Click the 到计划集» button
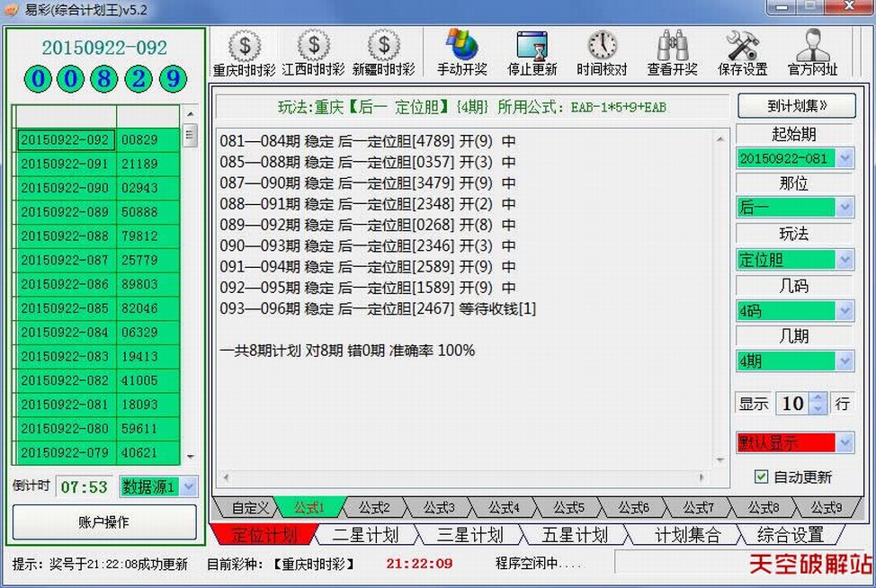The image size is (876, 588). coord(796,105)
